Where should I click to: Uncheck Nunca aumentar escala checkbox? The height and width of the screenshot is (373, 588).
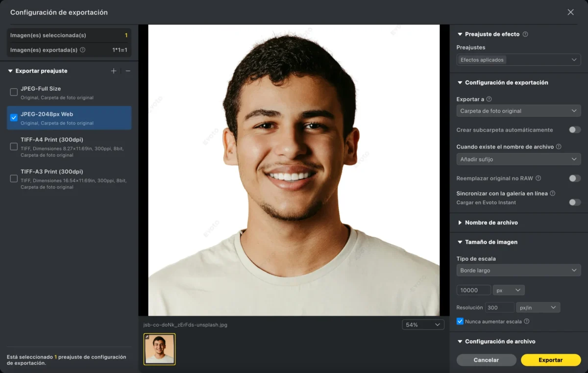(460, 322)
